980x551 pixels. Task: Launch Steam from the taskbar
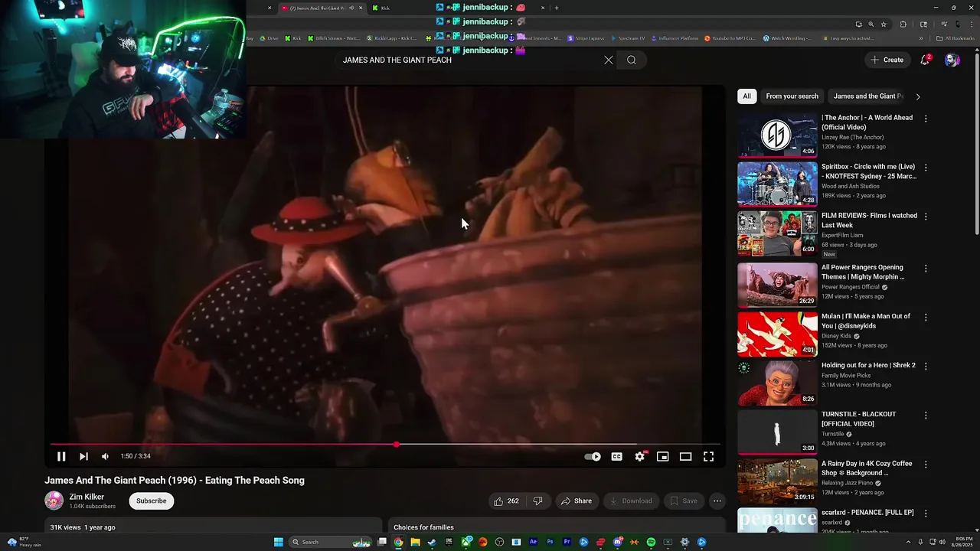[x=432, y=542]
